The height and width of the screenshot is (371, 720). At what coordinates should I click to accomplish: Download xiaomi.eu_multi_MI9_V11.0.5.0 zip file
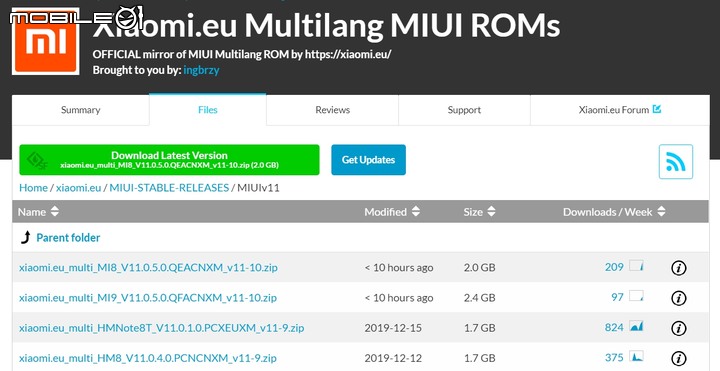148,298
